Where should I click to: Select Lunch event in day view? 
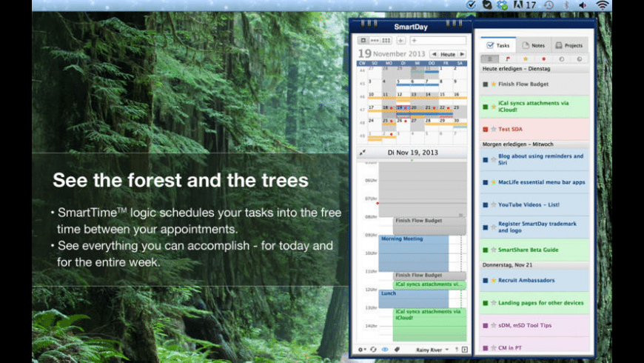click(414, 299)
